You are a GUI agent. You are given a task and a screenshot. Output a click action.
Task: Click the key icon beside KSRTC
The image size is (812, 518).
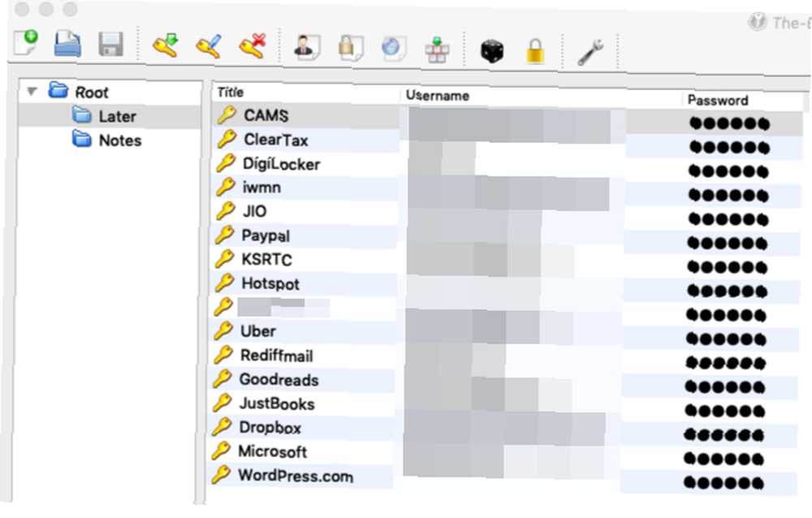[x=225, y=258]
